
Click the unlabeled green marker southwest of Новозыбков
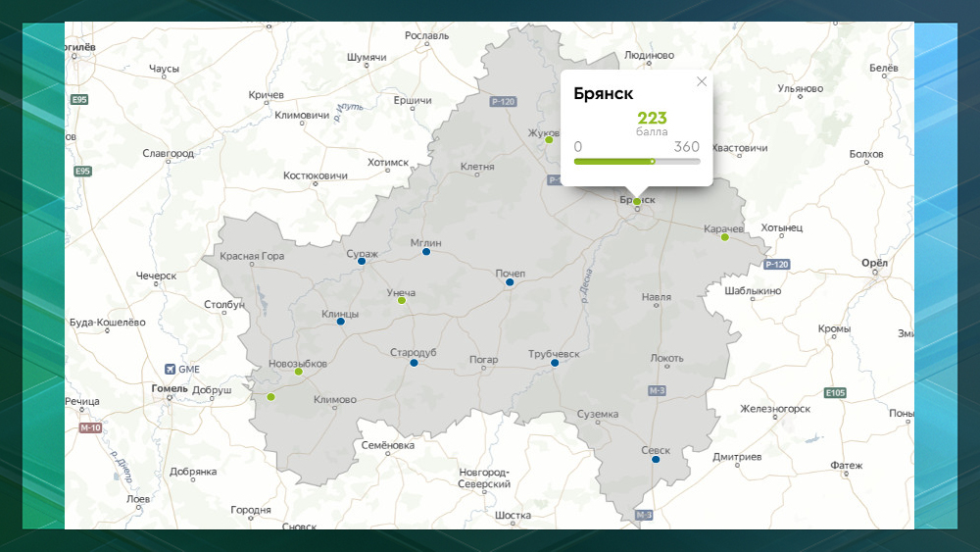[270, 397]
